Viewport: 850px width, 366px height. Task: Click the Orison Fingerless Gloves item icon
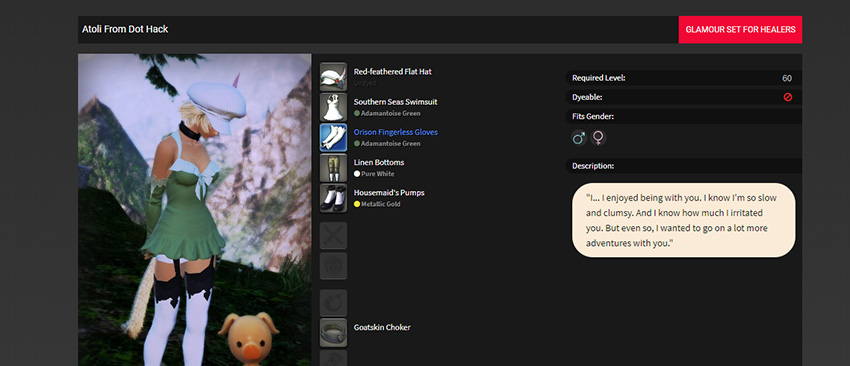333,137
